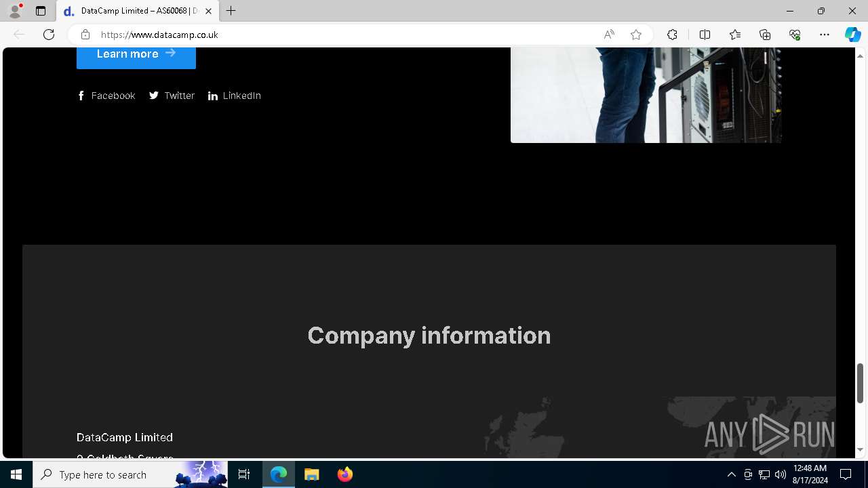Activate Read aloud icon in address bar
The image size is (868, 488).
609,35
